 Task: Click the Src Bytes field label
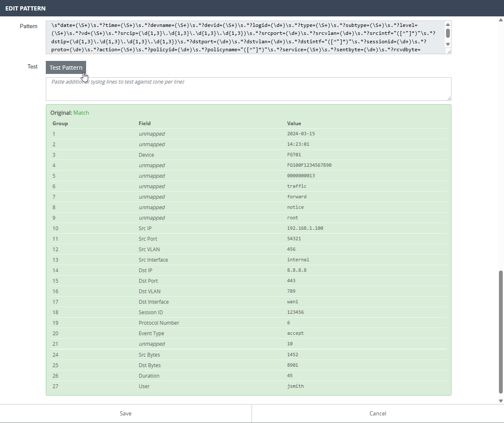click(x=150, y=355)
